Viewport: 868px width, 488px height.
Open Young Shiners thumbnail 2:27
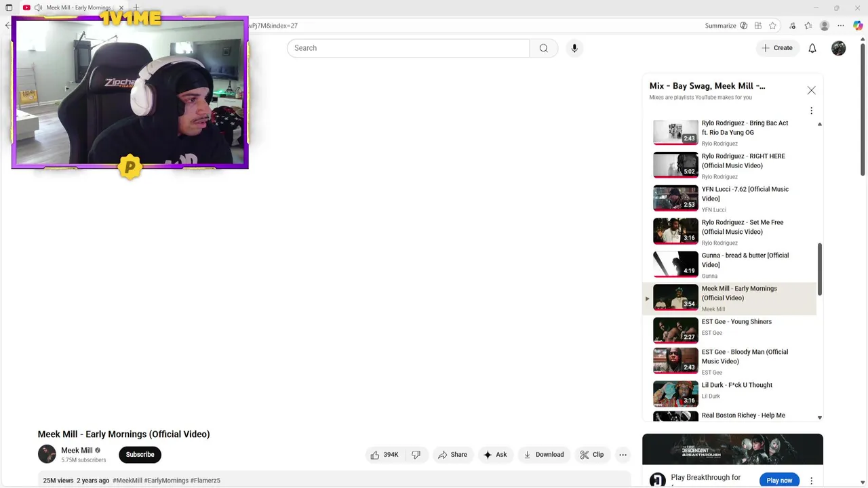(x=675, y=331)
